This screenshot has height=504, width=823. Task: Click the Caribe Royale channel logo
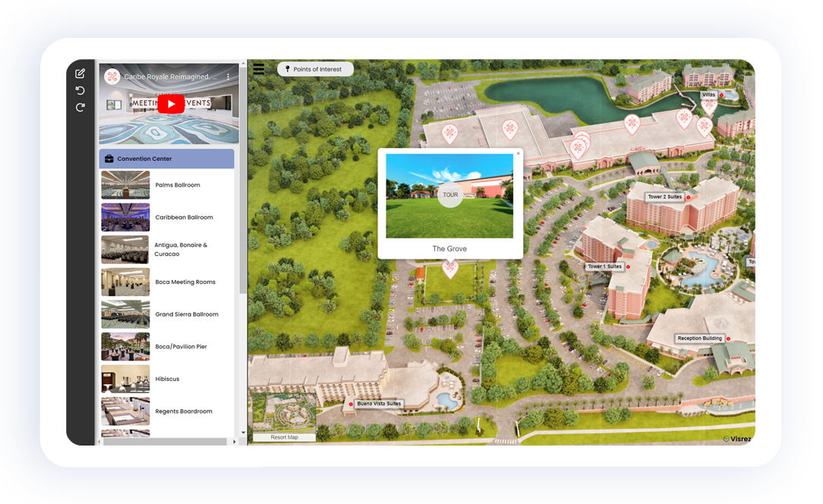(112, 77)
